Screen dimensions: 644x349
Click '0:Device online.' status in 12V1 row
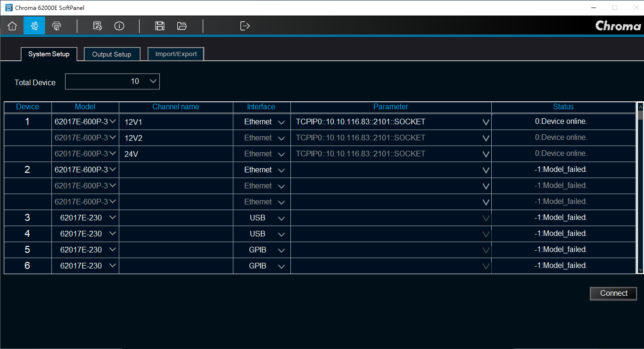point(561,122)
